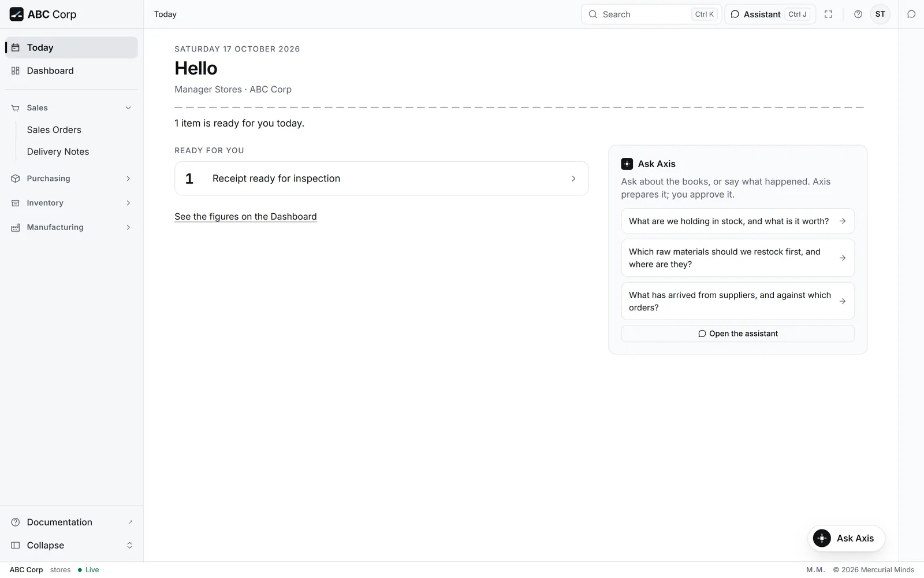This screenshot has width=924, height=578.
Task: Click the Manufacturing factory icon
Action: click(x=16, y=227)
